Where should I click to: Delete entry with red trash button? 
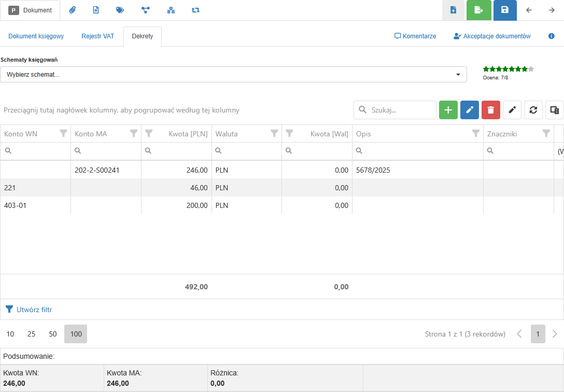(491, 110)
